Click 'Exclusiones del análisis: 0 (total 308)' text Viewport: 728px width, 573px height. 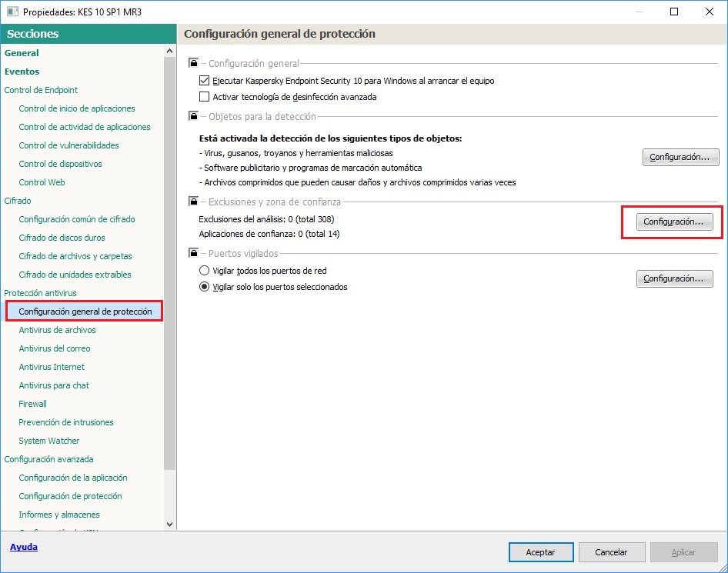(266, 219)
